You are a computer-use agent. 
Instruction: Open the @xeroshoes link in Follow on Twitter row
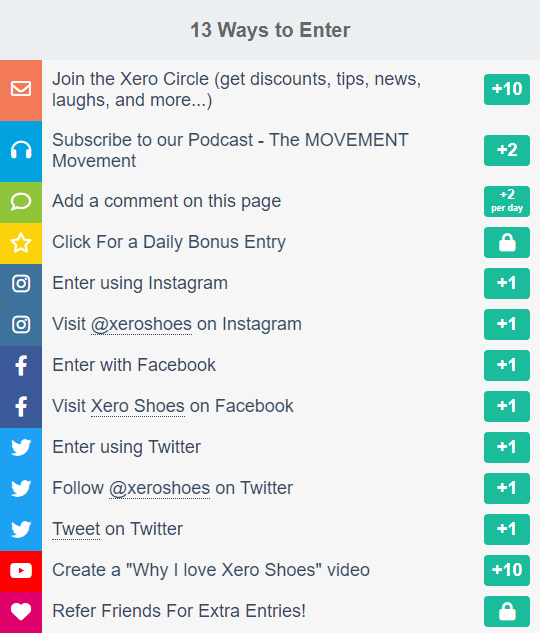click(159, 488)
